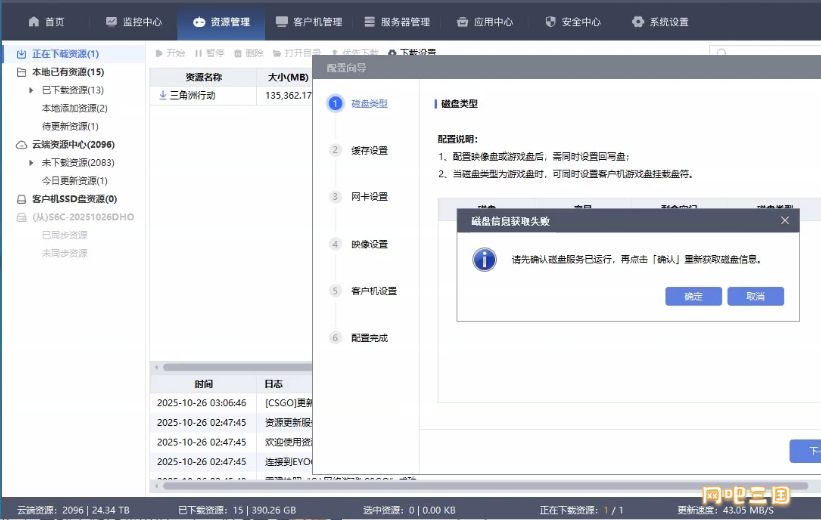Select 云端资源中心(2096) node

(x=73, y=145)
